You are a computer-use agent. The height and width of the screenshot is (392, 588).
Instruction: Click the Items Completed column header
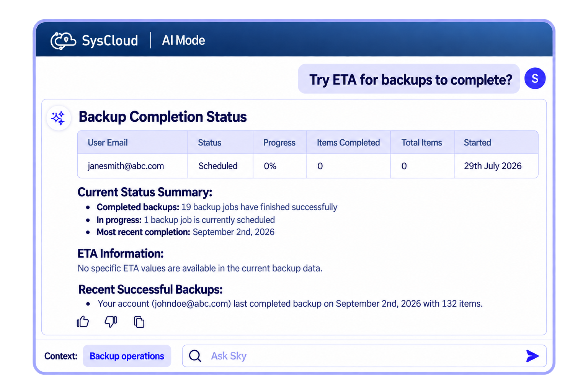point(348,143)
